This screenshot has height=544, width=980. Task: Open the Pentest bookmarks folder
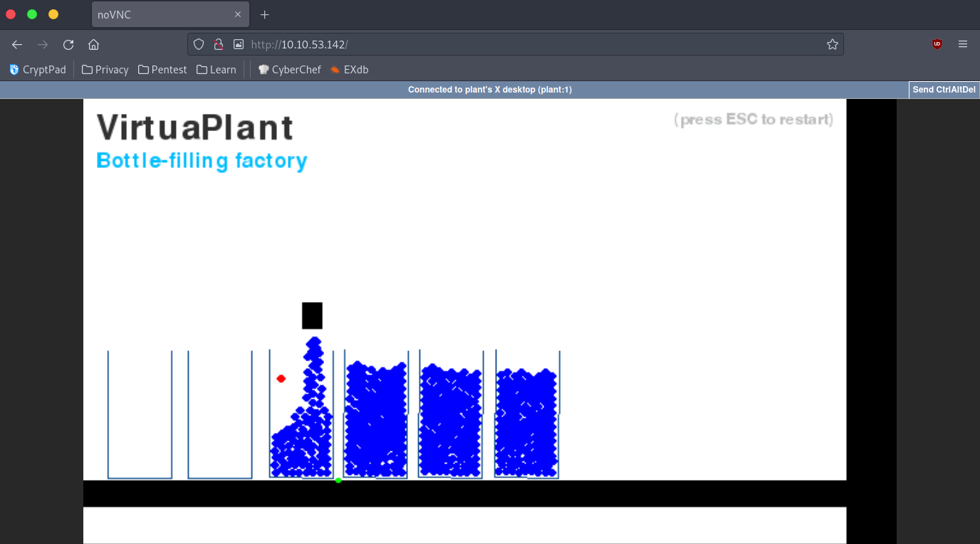point(162,69)
